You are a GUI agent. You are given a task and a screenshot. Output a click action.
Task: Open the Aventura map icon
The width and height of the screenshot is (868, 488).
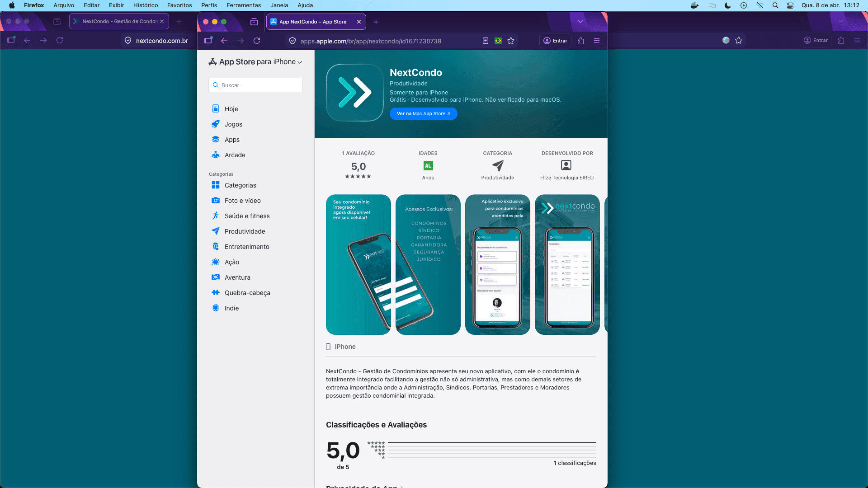tap(216, 277)
